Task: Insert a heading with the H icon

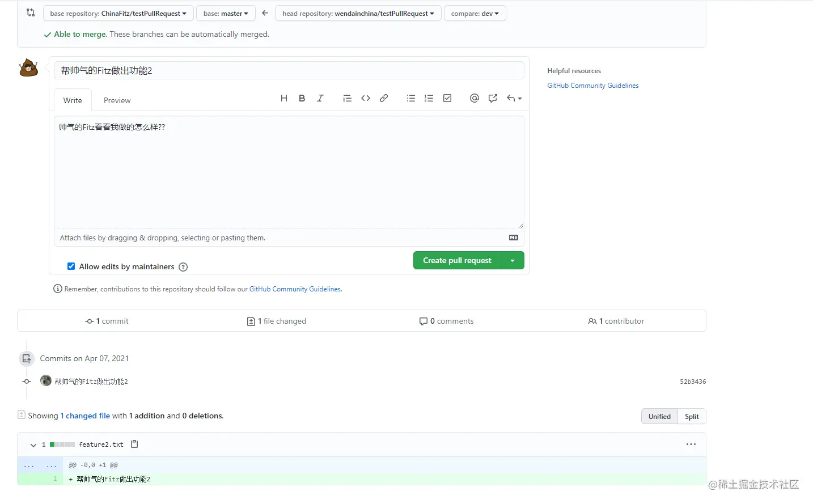Action: pos(284,98)
